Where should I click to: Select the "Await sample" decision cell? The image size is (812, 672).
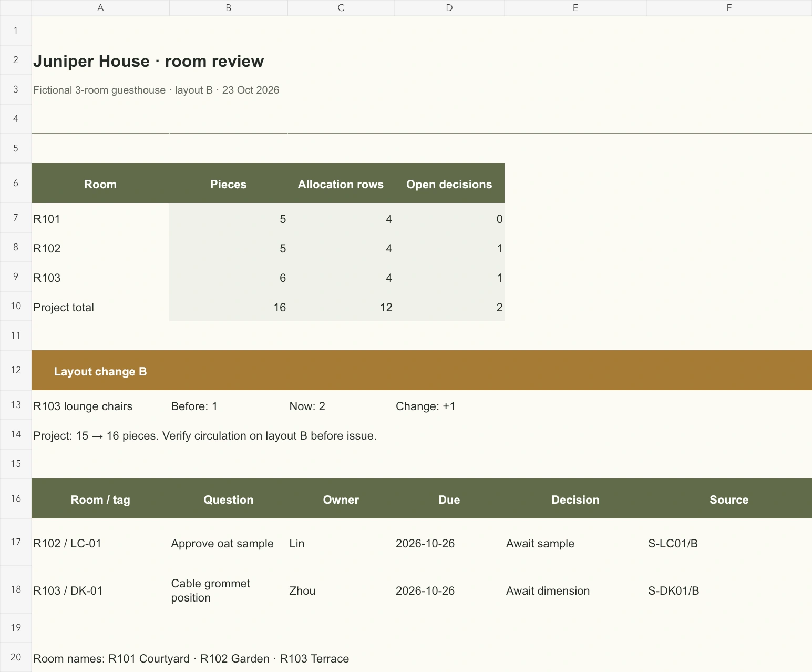pyautogui.click(x=575, y=543)
